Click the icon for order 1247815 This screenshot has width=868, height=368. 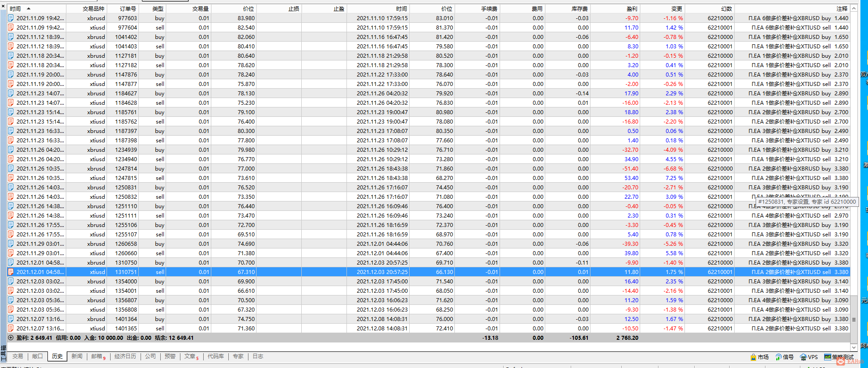11,178
